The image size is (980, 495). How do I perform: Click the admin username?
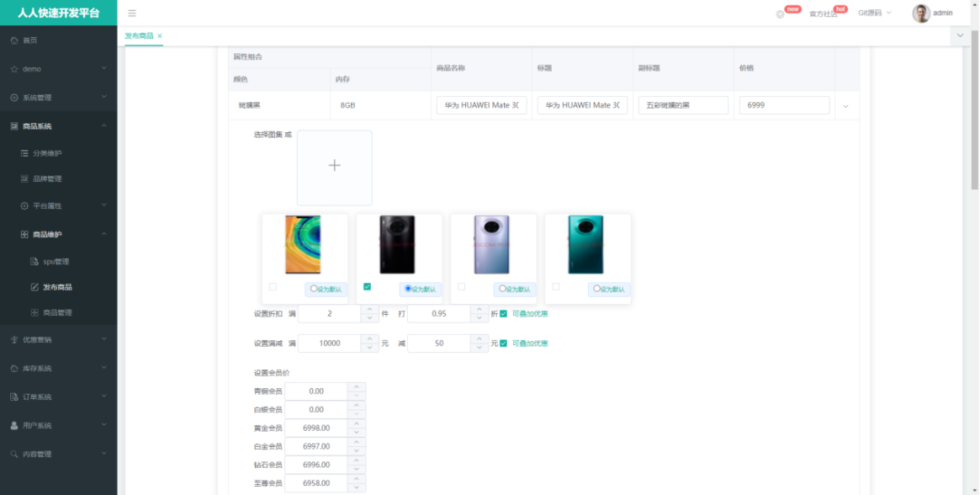942,13
